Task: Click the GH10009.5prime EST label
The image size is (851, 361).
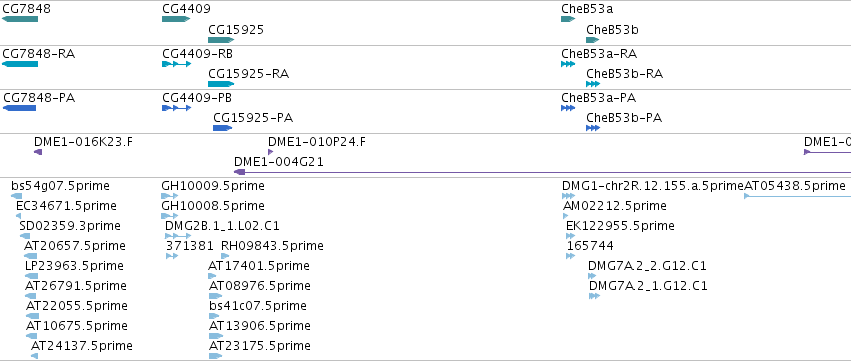Action: tap(213, 186)
